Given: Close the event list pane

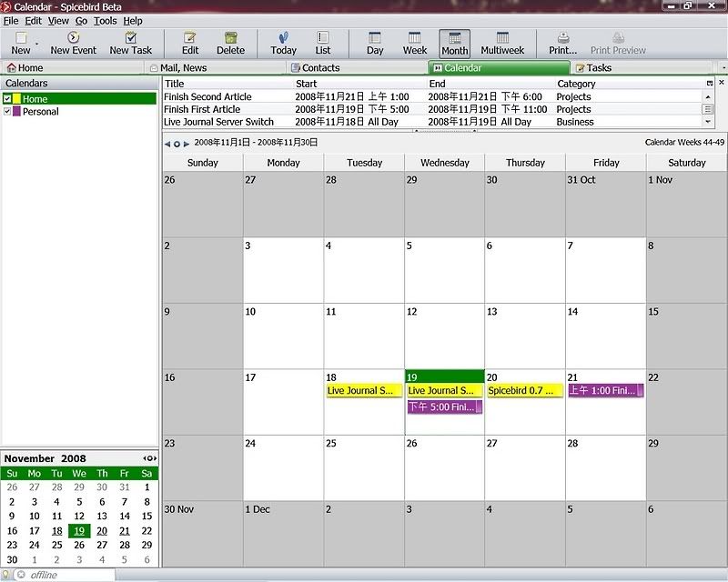Looking at the screenshot, I should coord(722,82).
